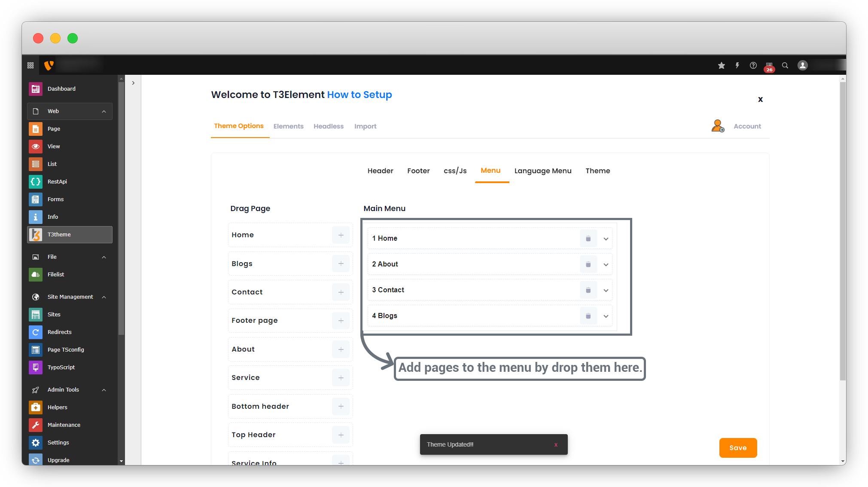This screenshot has width=868, height=487.
Task: Open the Sites module icon
Action: coord(36,315)
